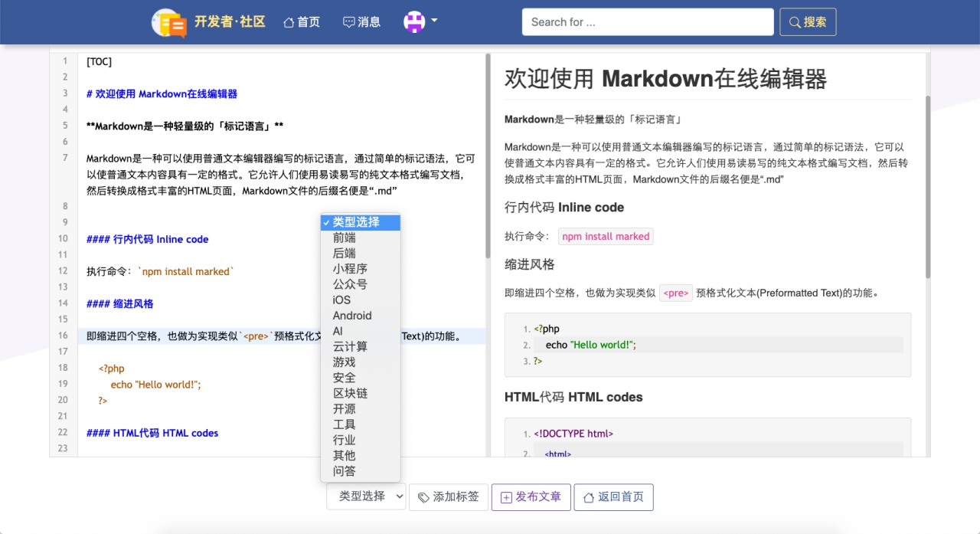Select iOS category option

click(361, 300)
